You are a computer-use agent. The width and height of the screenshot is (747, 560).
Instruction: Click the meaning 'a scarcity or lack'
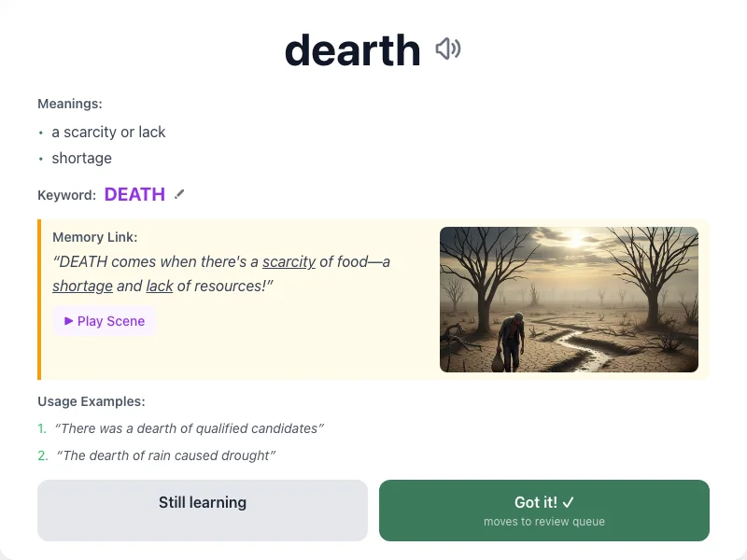point(109,132)
